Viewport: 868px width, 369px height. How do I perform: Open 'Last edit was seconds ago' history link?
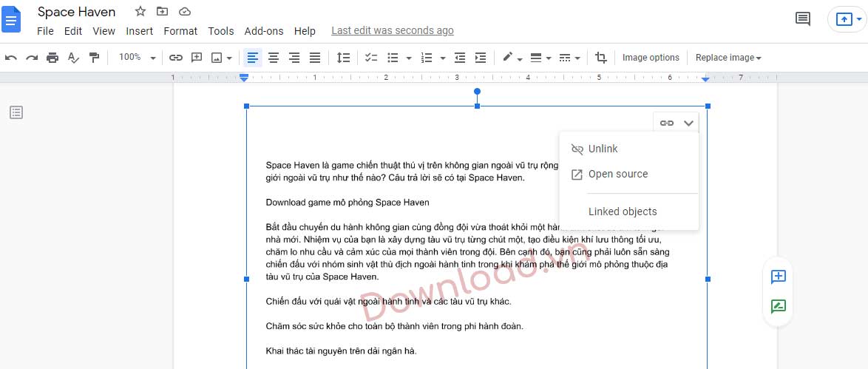point(393,30)
